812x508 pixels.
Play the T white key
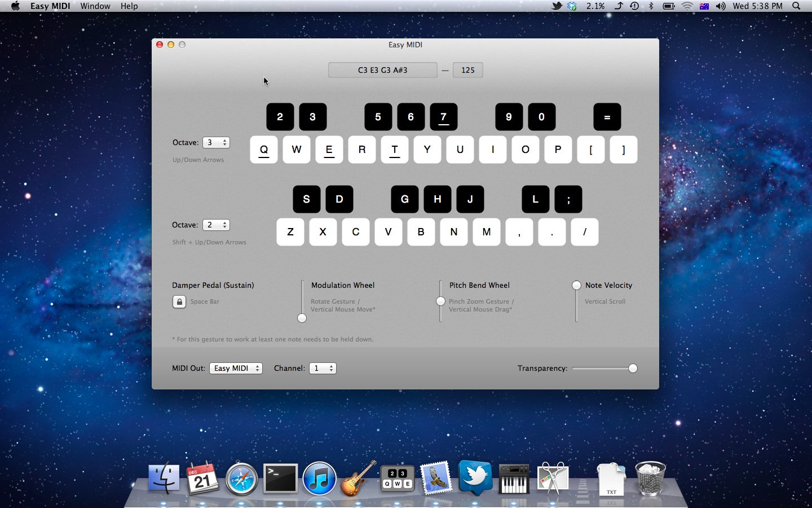click(x=395, y=150)
